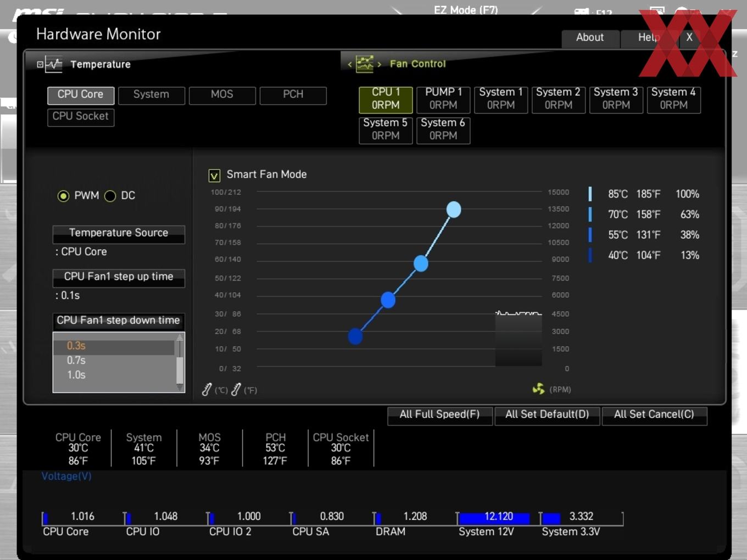Click the 55°C 38% color marker
This screenshot has width=747, height=560.
(590, 234)
